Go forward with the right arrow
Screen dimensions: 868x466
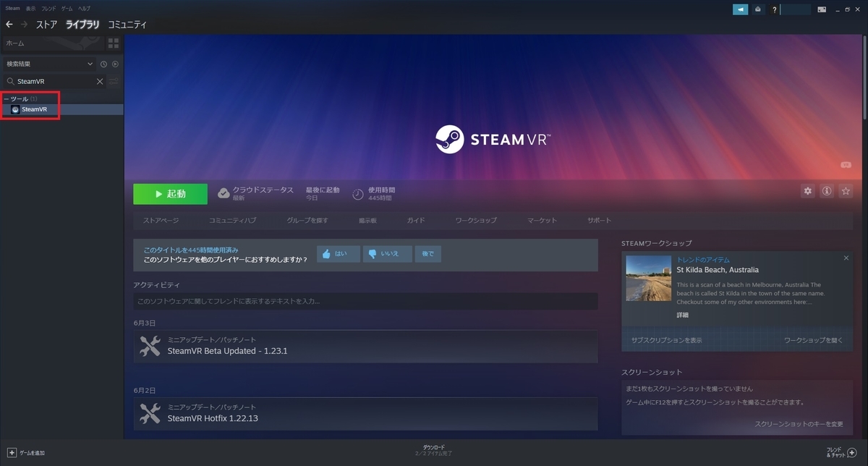[24, 24]
